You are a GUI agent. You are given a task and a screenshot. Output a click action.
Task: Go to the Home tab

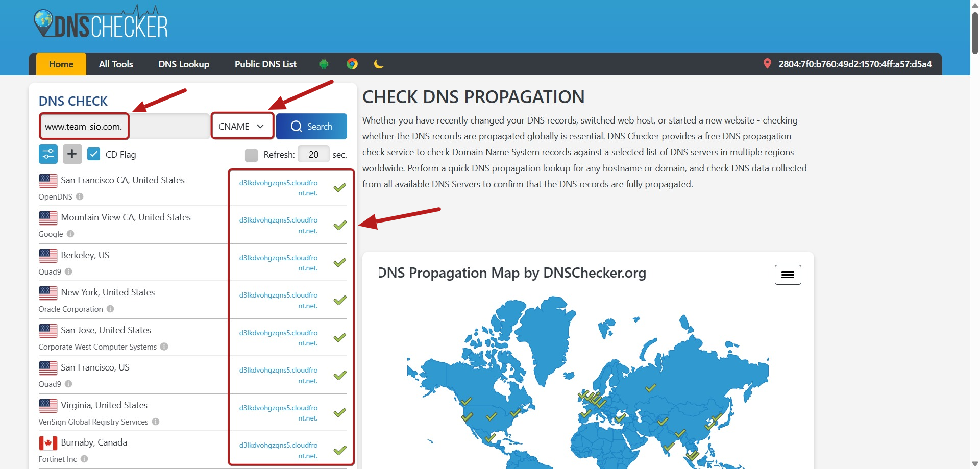pos(61,64)
